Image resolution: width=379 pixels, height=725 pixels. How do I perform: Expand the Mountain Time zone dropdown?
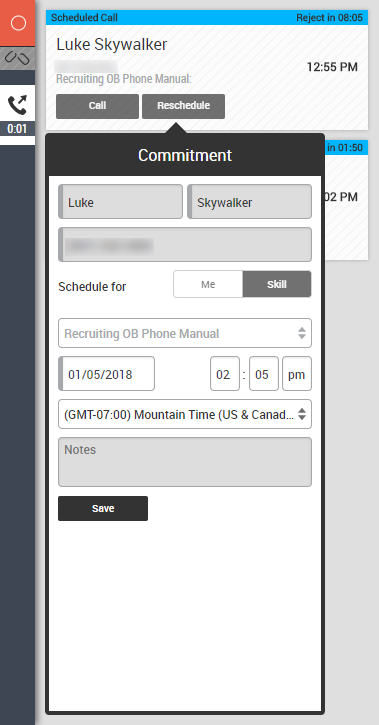click(x=185, y=414)
